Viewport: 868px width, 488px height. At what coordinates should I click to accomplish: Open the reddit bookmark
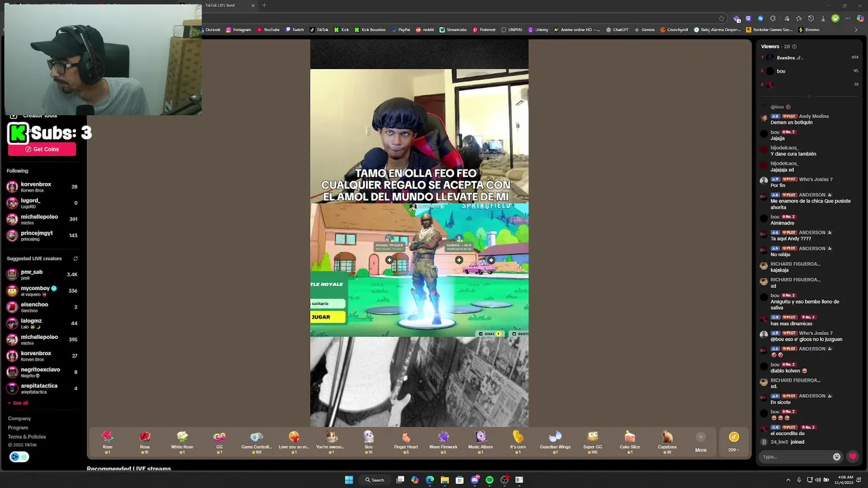click(425, 30)
